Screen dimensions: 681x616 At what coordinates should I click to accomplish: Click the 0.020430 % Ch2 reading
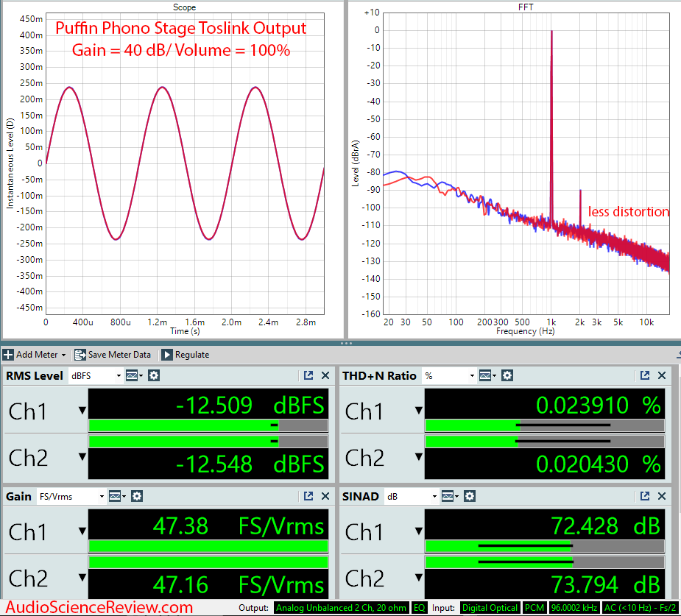[599, 464]
